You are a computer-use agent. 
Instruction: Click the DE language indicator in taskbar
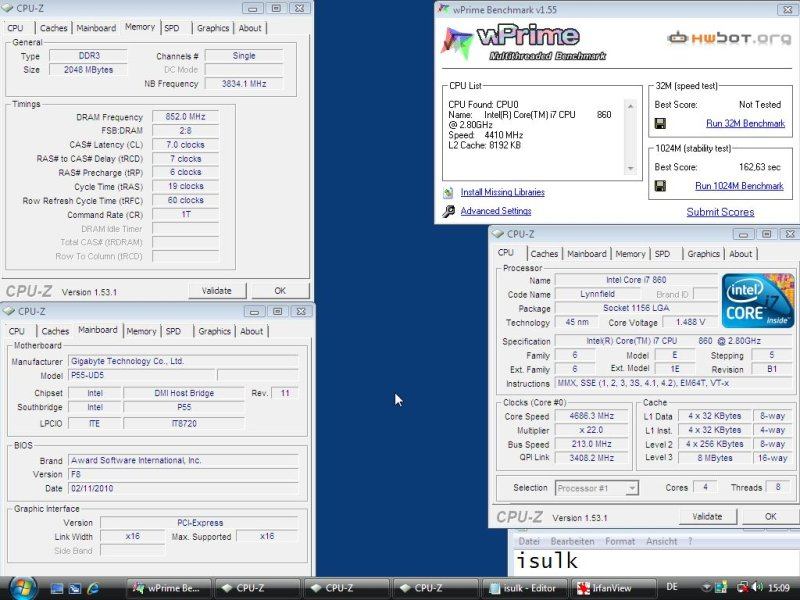672,587
